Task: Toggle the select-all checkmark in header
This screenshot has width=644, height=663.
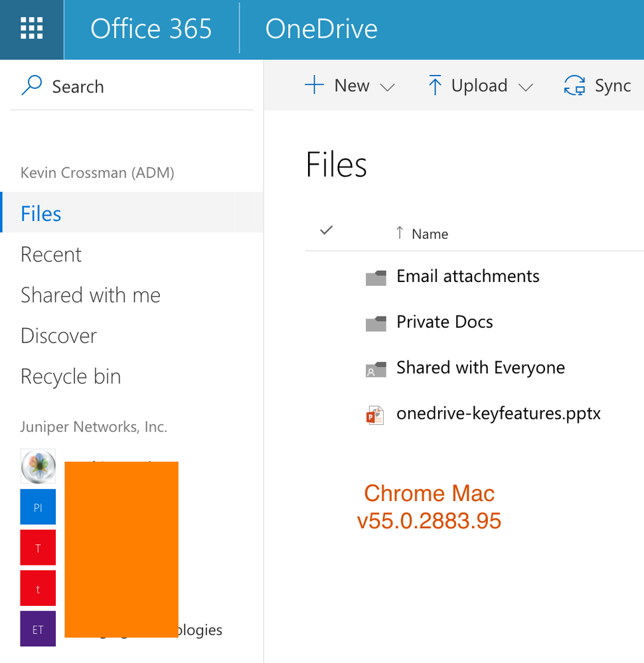Action: point(326,230)
